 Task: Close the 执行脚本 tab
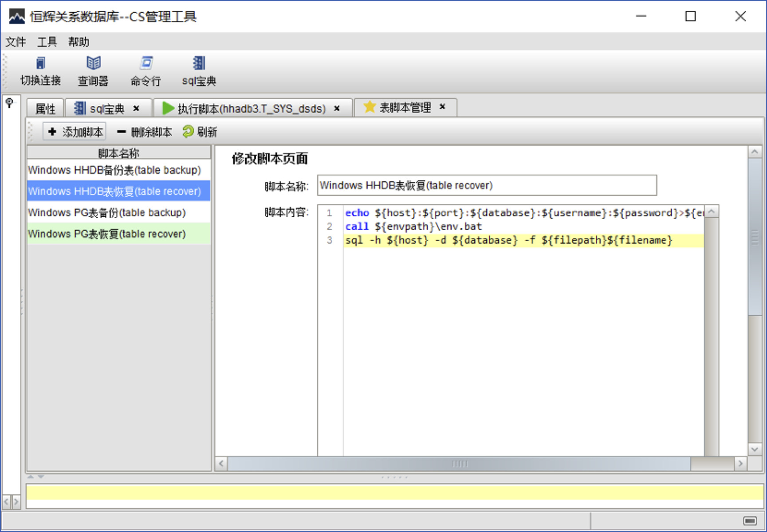pyautogui.click(x=337, y=108)
